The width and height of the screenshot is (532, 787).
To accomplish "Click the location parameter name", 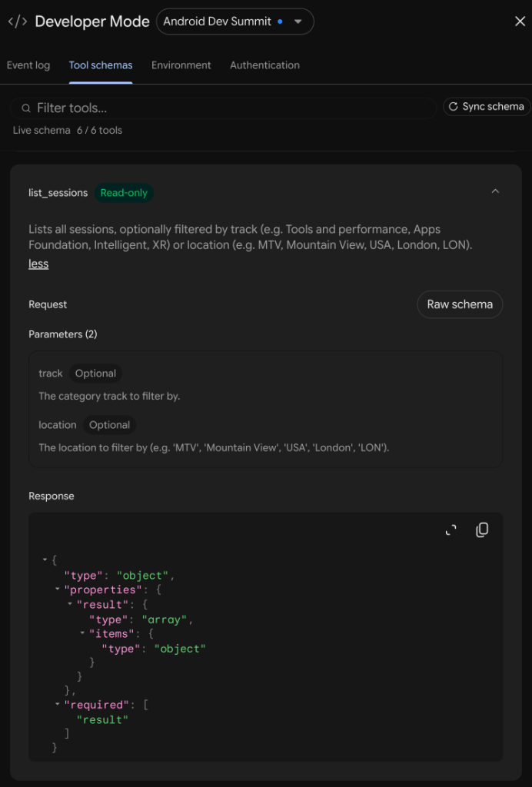I will [x=58, y=425].
